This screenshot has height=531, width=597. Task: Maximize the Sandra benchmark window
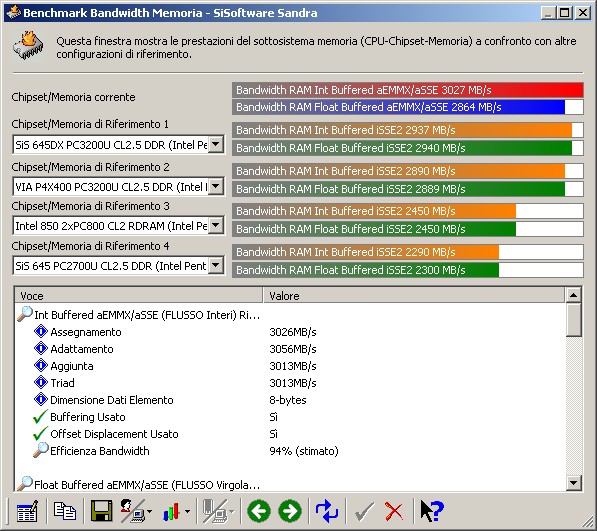click(565, 13)
